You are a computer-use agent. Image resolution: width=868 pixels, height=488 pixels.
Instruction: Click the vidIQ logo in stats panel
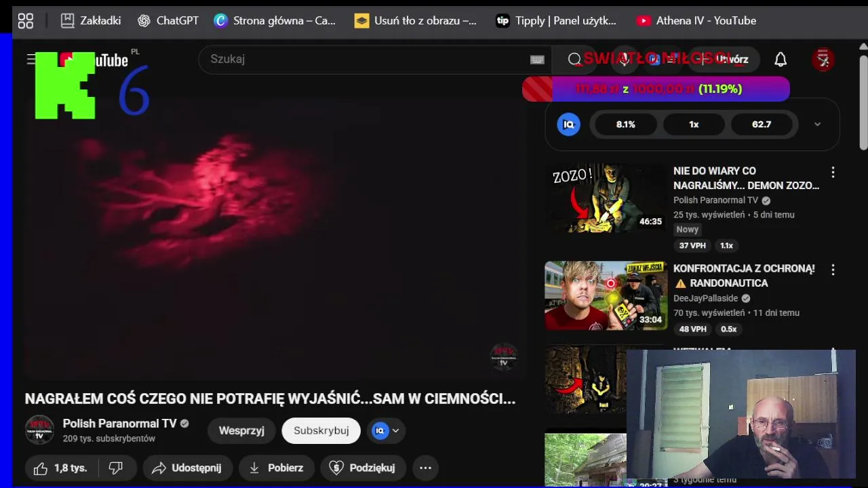click(x=569, y=124)
